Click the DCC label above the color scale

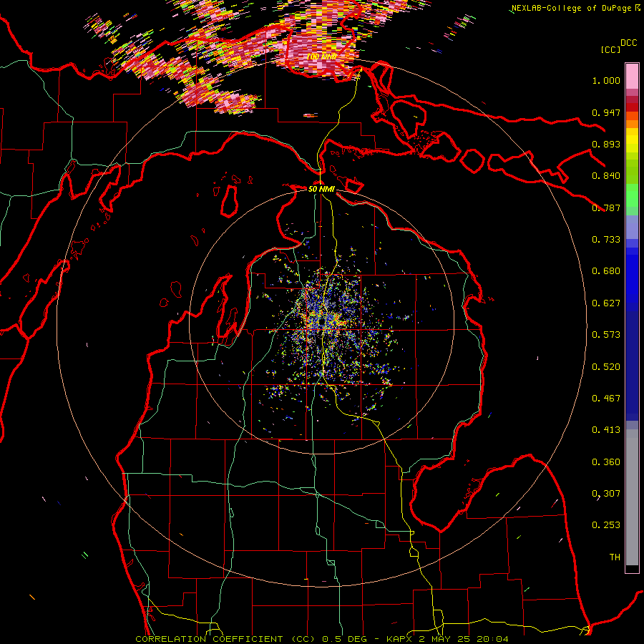628,43
